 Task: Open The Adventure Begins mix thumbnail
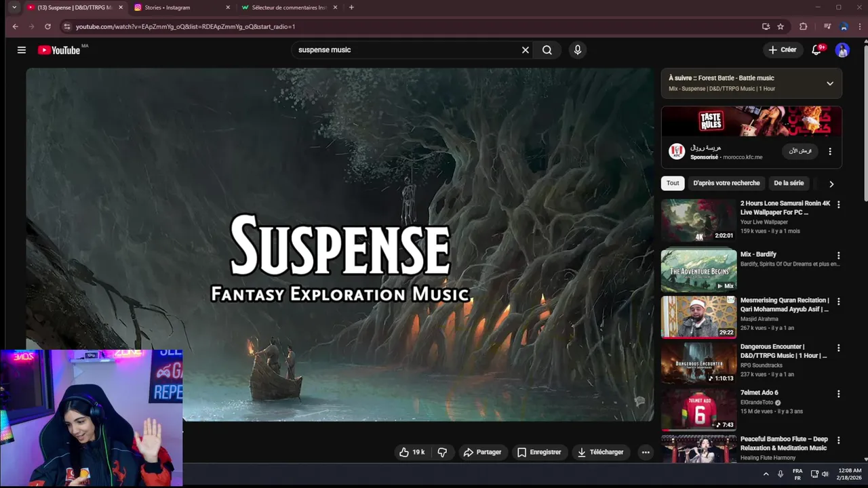click(x=698, y=270)
